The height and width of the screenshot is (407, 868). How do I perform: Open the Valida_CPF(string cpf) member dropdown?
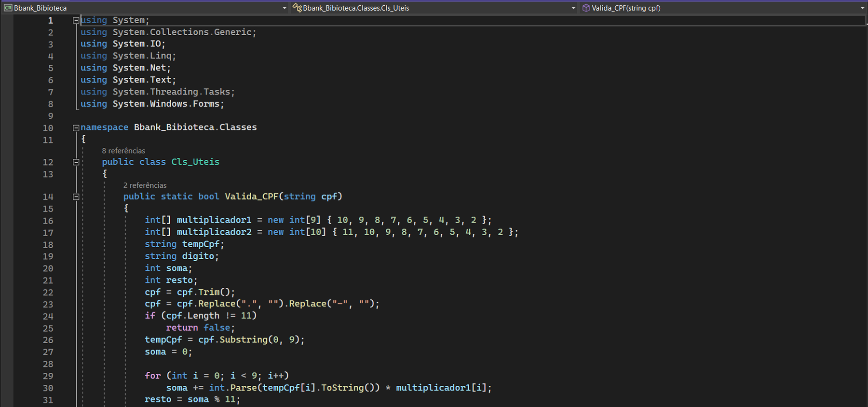[723, 8]
